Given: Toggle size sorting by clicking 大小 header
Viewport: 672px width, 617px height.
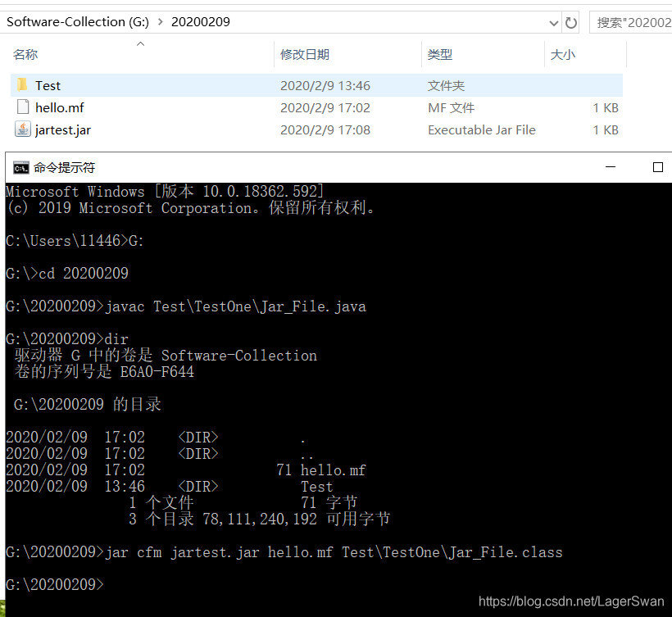Looking at the screenshot, I should [x=561, y=54].
